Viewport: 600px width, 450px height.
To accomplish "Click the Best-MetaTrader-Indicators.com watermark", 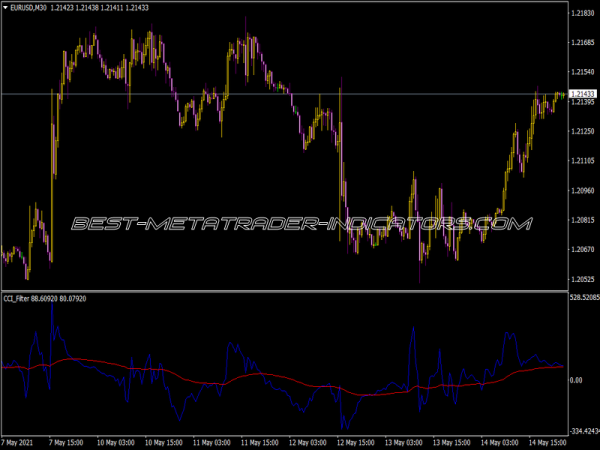I will [x=300, y=225].
